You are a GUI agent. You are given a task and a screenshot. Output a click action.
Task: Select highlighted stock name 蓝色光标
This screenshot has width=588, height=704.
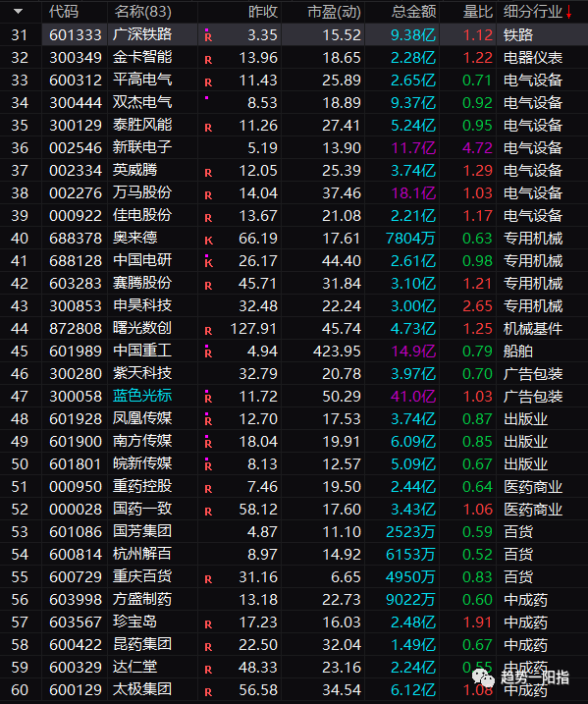(142, 396)
